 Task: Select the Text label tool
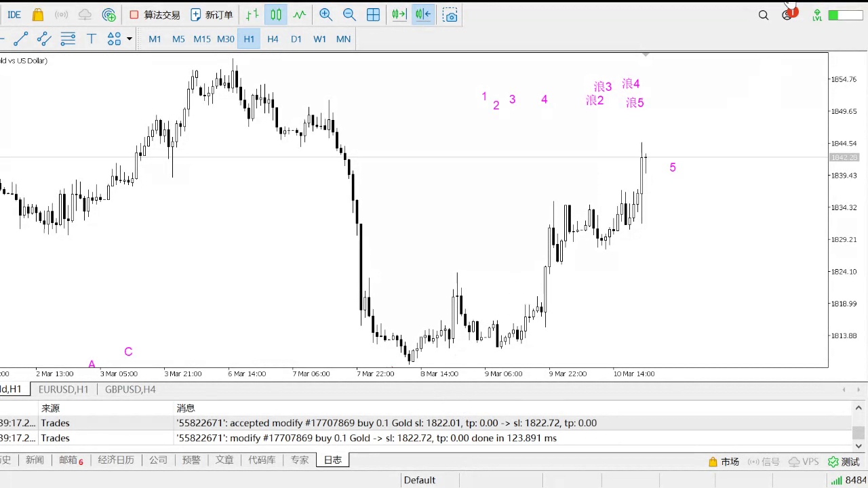click(92, 39)
